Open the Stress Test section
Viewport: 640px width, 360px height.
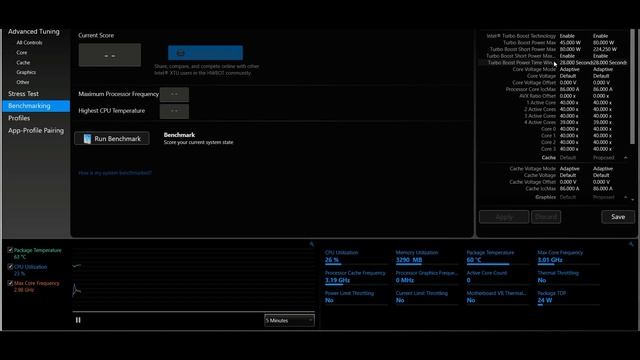click(x=23, y=93)
